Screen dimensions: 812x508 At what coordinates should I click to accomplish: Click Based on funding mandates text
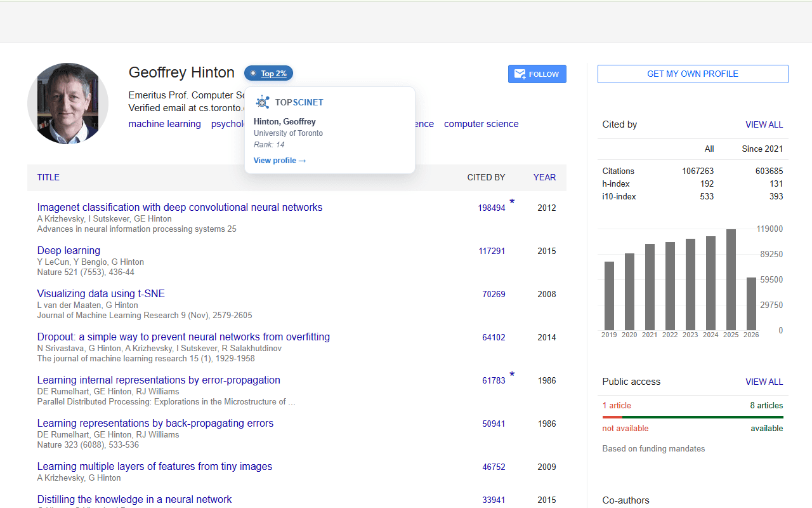pos(653,448)
